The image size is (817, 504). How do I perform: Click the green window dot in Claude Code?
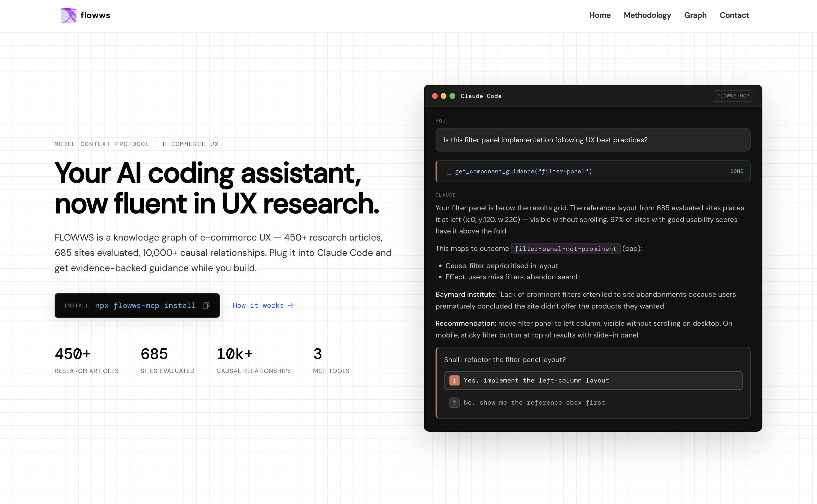point(452,96)
